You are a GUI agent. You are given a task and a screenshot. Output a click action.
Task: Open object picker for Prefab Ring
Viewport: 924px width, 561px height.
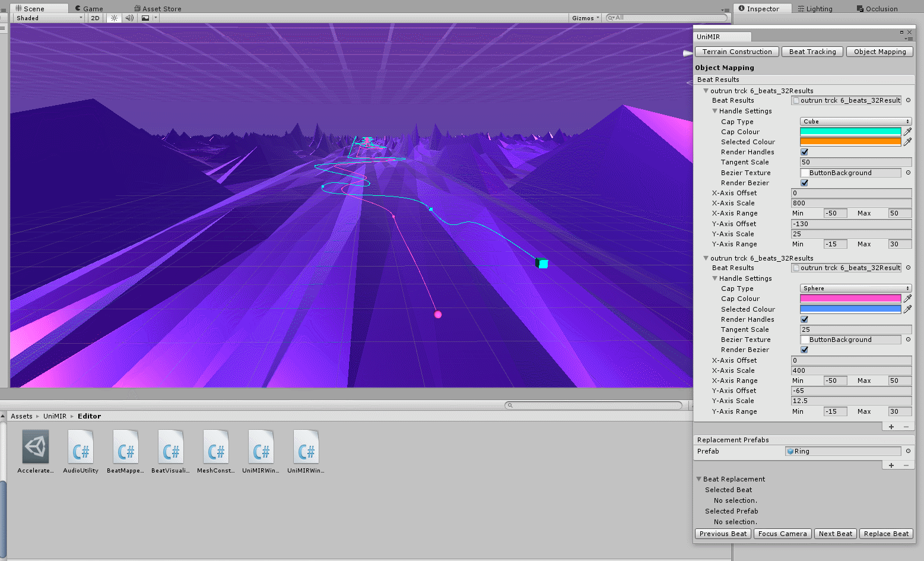(x=908, y=451)
